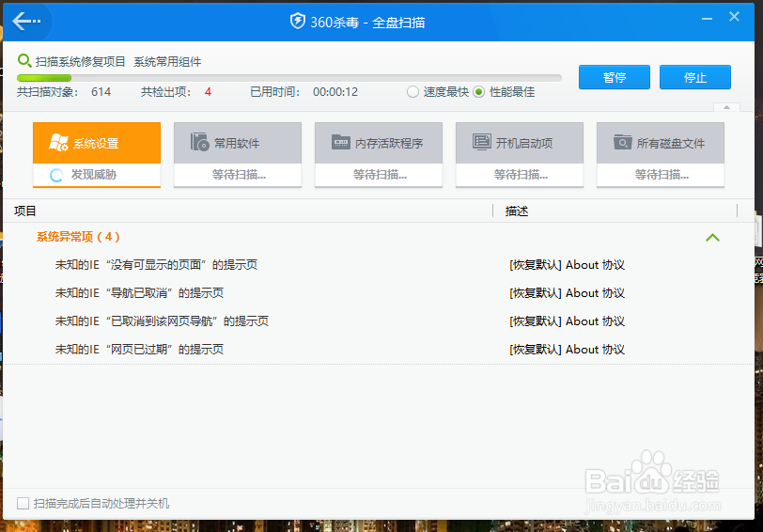Open the 内存活跃程序 scan tab
763x532 pixels.
pyautogui.click(x=379, y=154)
